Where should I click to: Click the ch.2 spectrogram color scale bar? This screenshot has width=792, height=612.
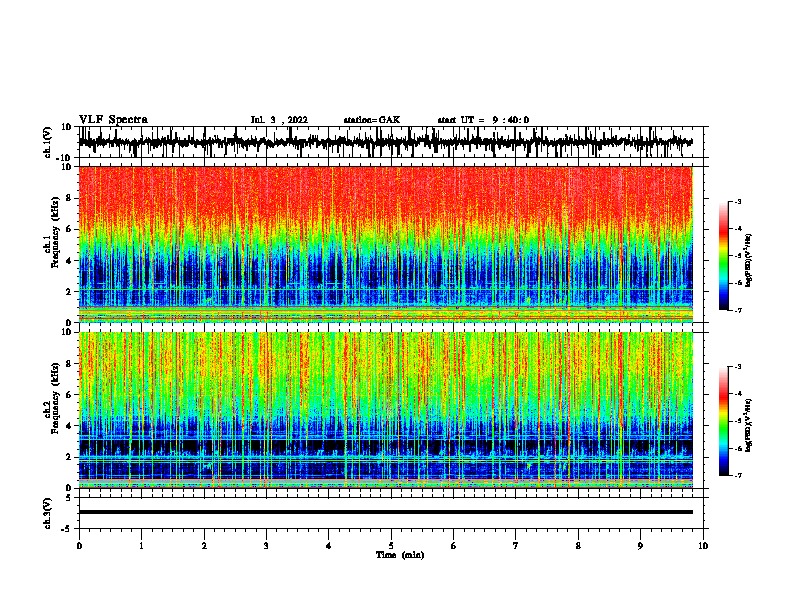click(x=723, y=421)
